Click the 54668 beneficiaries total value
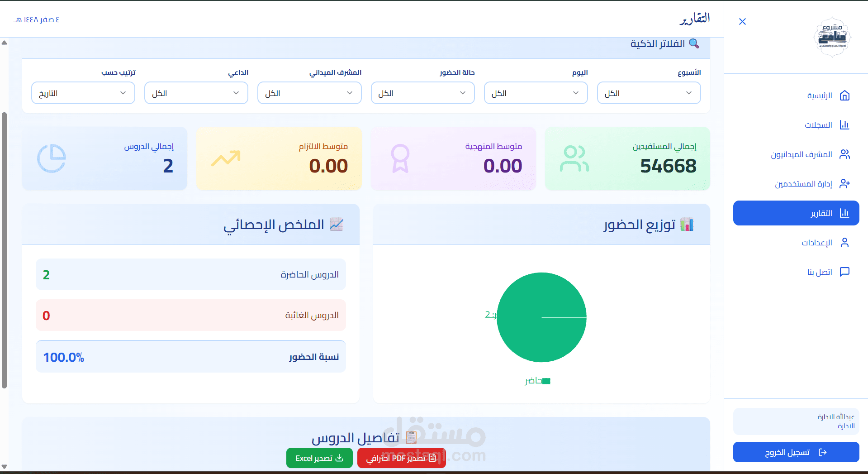This screenshot has height=474, width=868. tap(668, 166)
